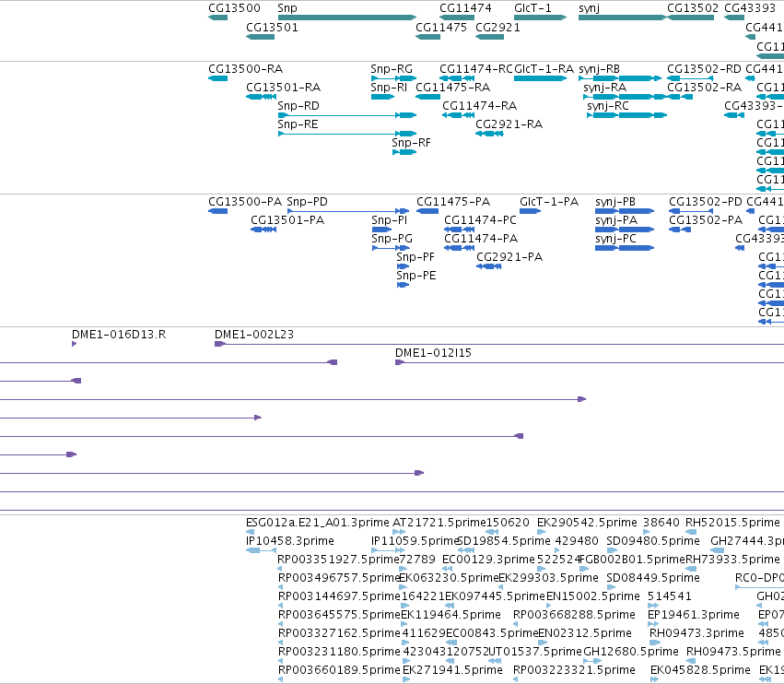Screen dimensions: 784x684
Task: Select the synj-RA transcript label
Action: [x=604, y=88]
